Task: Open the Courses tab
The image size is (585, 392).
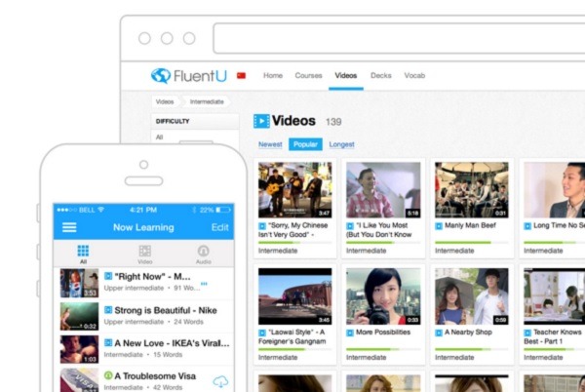Action: pyautogui.click(x=308, y=76)
